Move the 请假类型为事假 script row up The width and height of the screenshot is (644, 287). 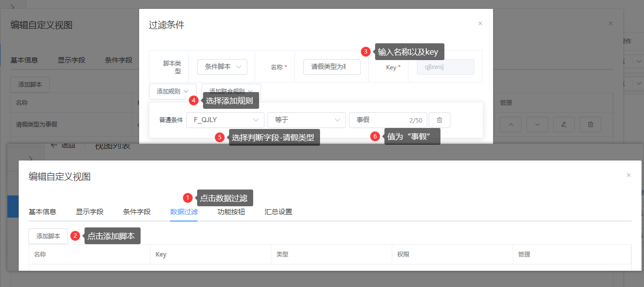tap(511, 125)
